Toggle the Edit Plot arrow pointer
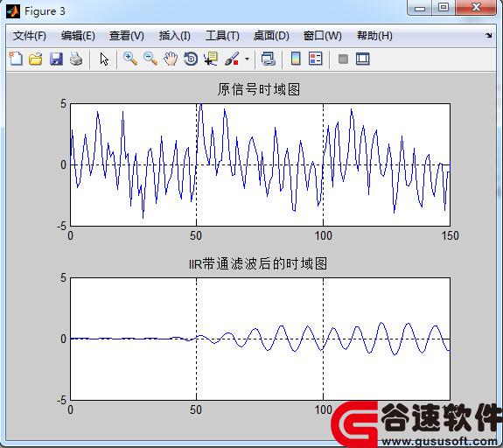The width and height of the screenshot is (503, 448). point(104,59)
